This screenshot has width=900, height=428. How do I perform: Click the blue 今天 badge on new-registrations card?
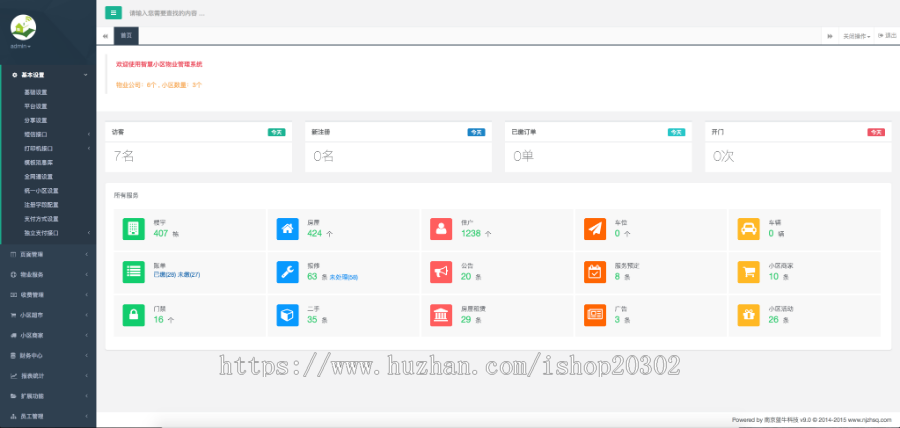(x=476, y=132)
